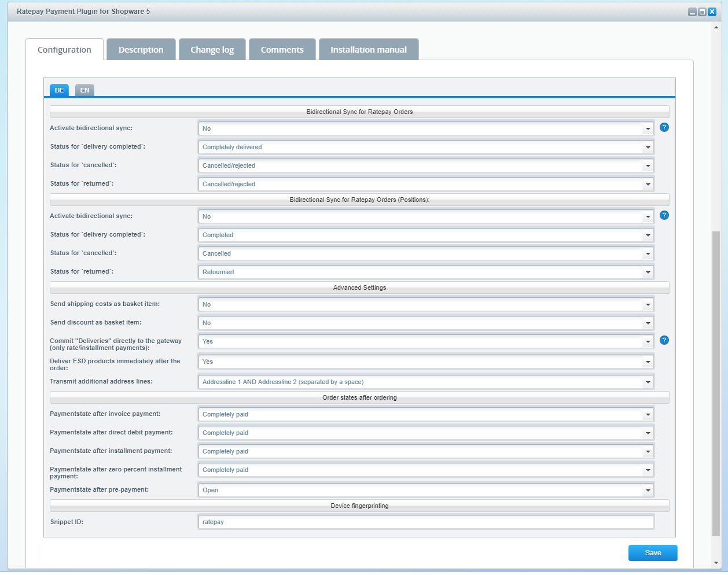This screenshot has width=728, height=575.
Task: Maximize the Ratepay plugin window
Action: pyautogui.click(x=702, y=12)
